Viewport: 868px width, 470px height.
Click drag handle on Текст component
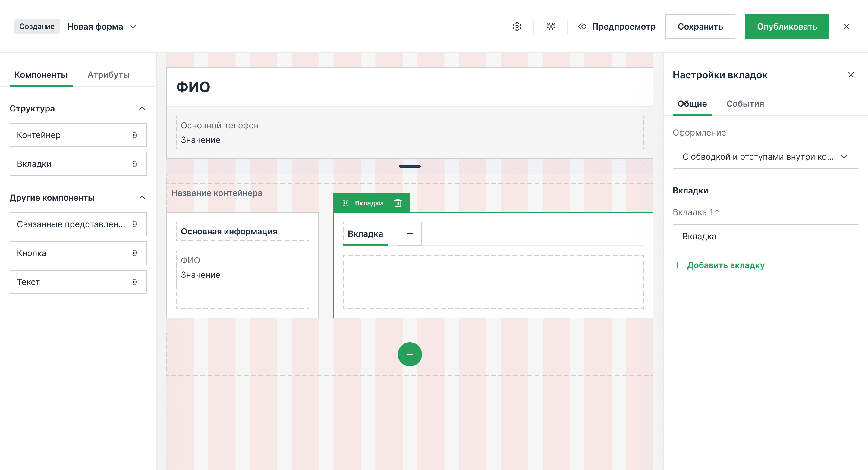click(x=135, y=282)
